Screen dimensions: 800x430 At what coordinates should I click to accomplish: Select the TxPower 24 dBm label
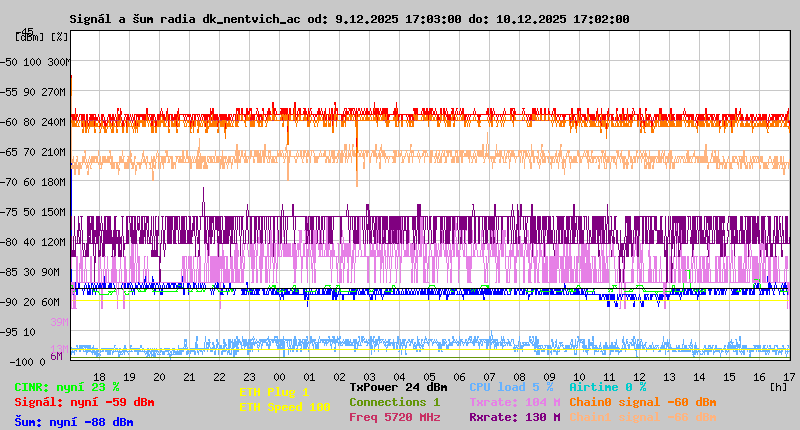click(398, 387)
